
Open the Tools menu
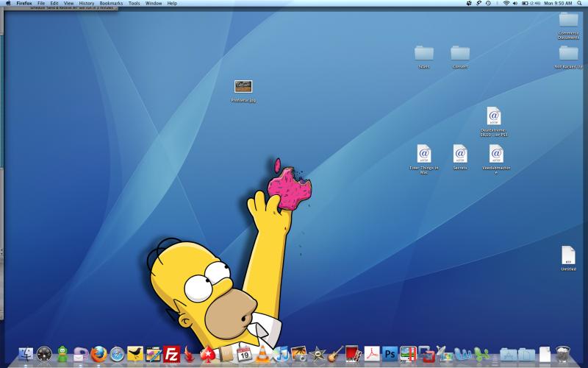(x=134, y=3)
